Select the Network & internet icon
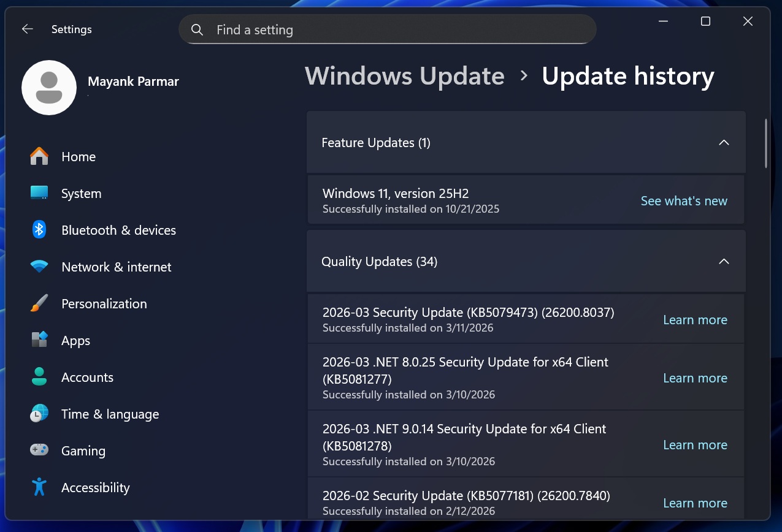This screenshot has width=782, height=532. coord(39,267)
